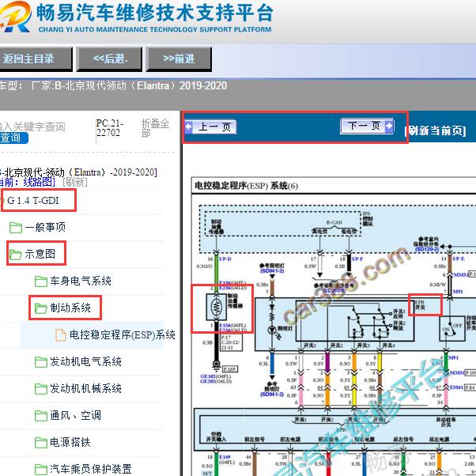Open the 一般事项 folder icon

click(16, 228)
